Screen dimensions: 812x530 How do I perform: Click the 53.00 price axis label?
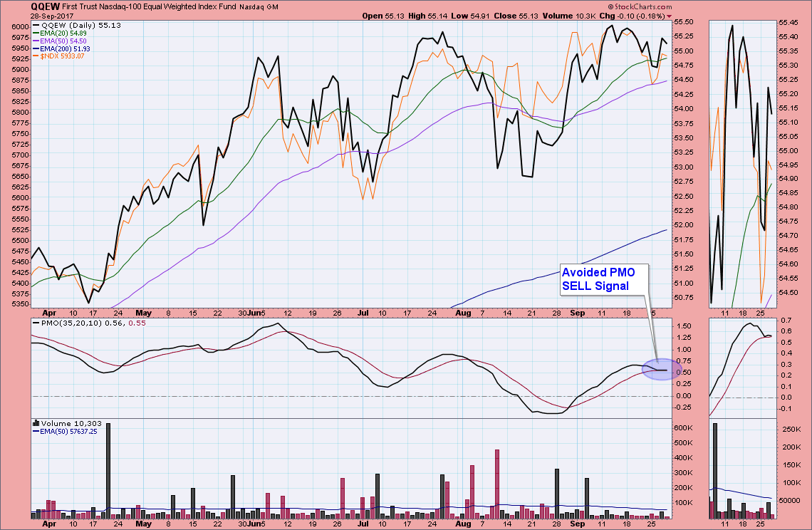pos(684,167)
